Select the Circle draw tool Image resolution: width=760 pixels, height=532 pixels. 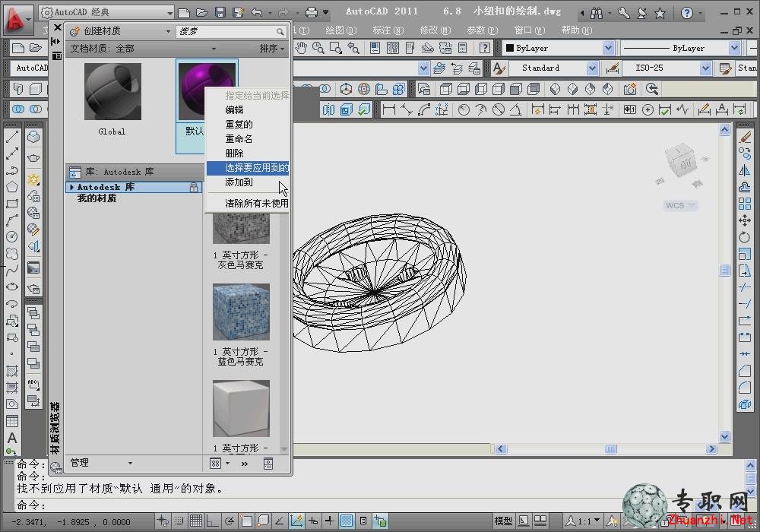point(12,236)
